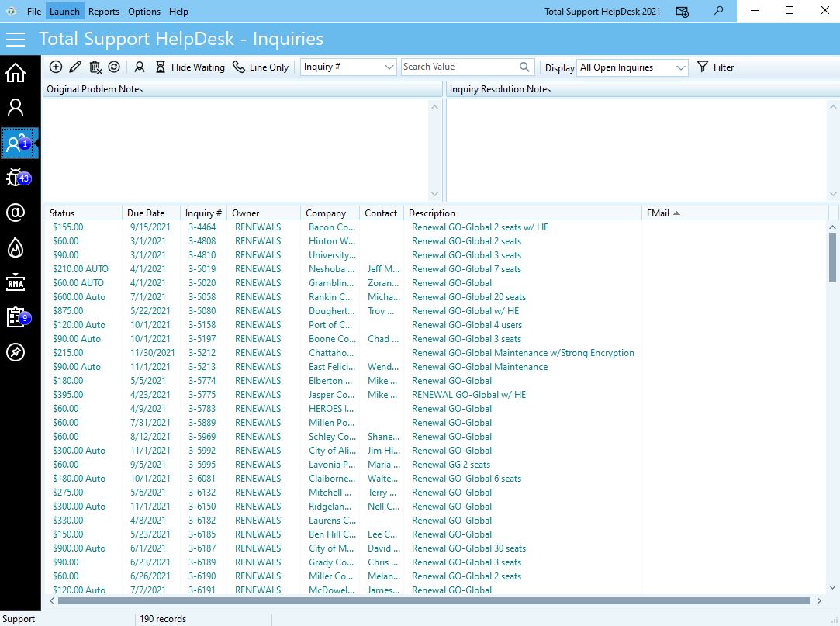This screenshot has width=840, height=626.
Task: Click the app logo in title bar
Action: [x=12, y=12]
